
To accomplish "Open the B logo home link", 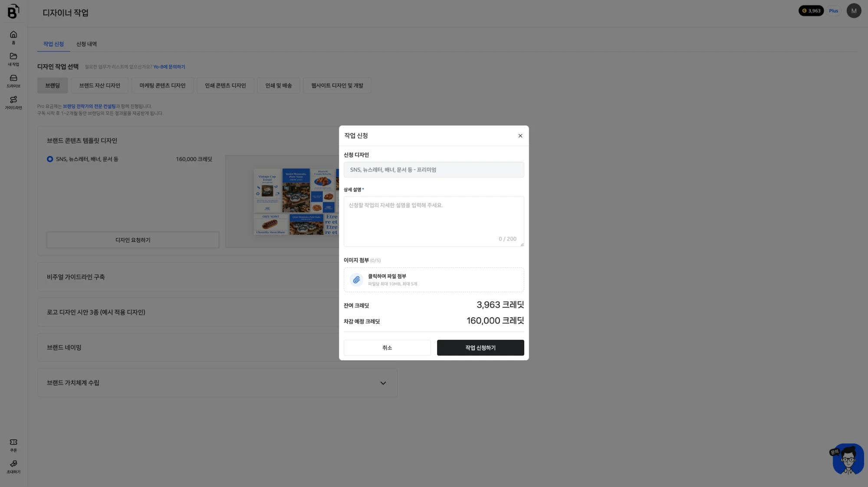I will pos(13,11).
